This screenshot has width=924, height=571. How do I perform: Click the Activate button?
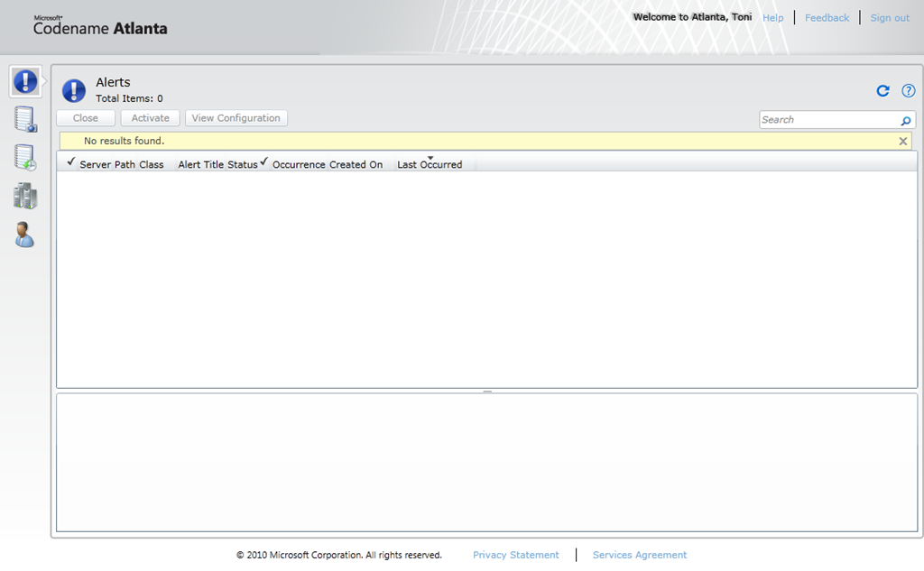click(151, 118)
